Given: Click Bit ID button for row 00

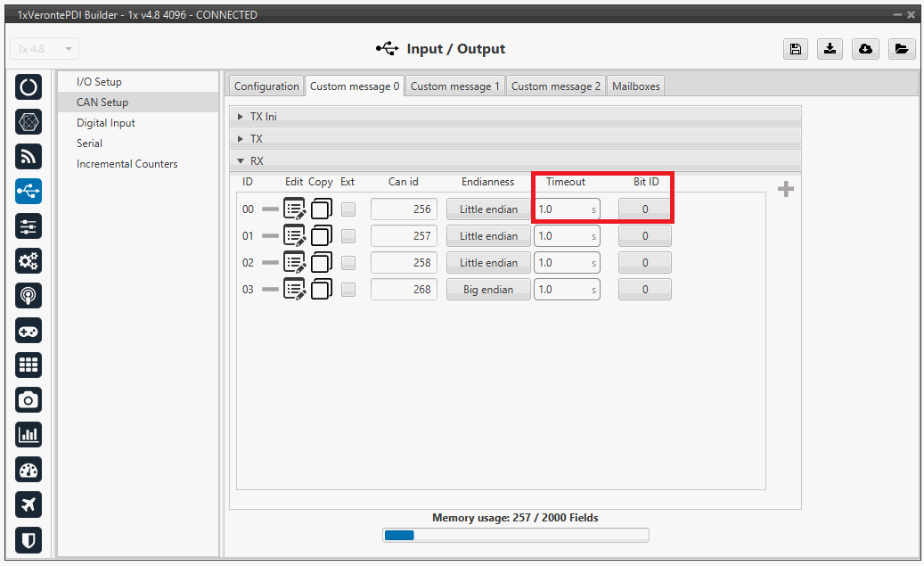Looking at the screenshot, I should [x=645, y=209].
